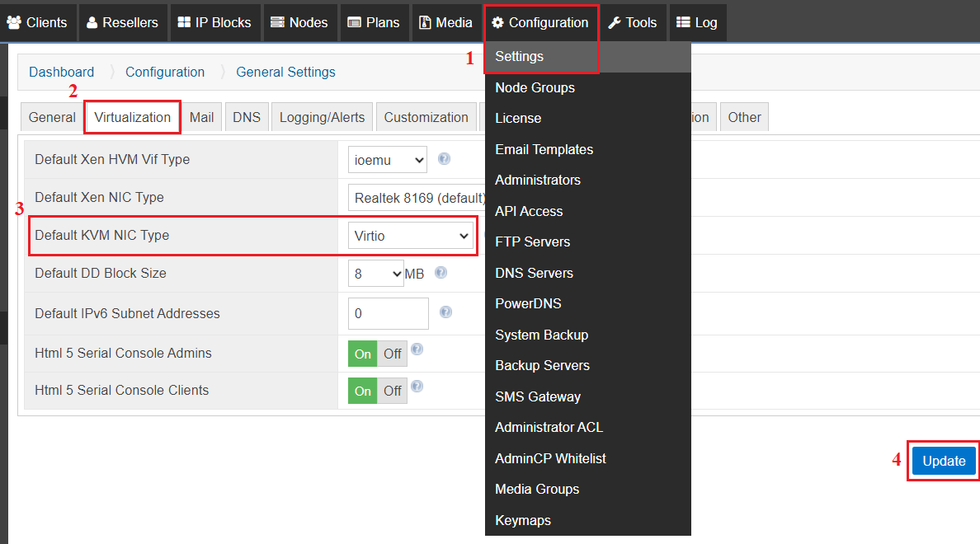
Task: Switch On Html 5 Serial Console Admins
Action: click(x=362, y=354)
